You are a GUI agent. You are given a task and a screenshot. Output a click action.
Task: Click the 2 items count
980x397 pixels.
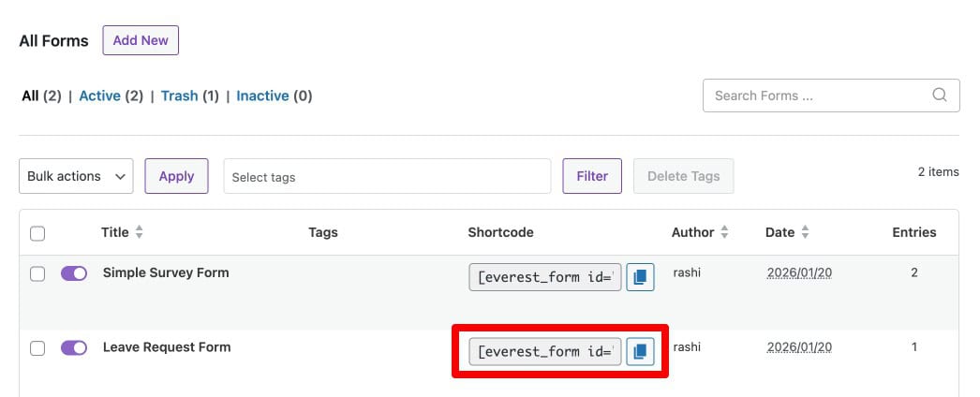pyautogui.click(x=938, y=171)
